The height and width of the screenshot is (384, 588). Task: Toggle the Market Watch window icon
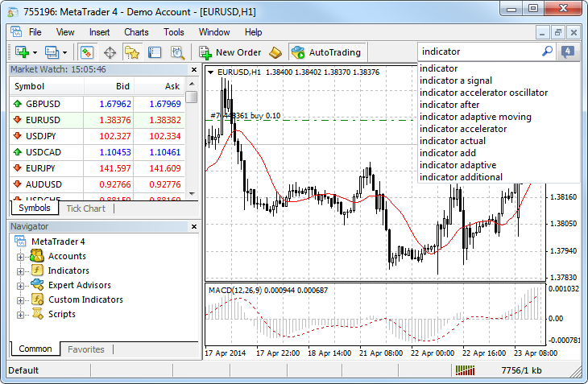[x=87, y=52]
